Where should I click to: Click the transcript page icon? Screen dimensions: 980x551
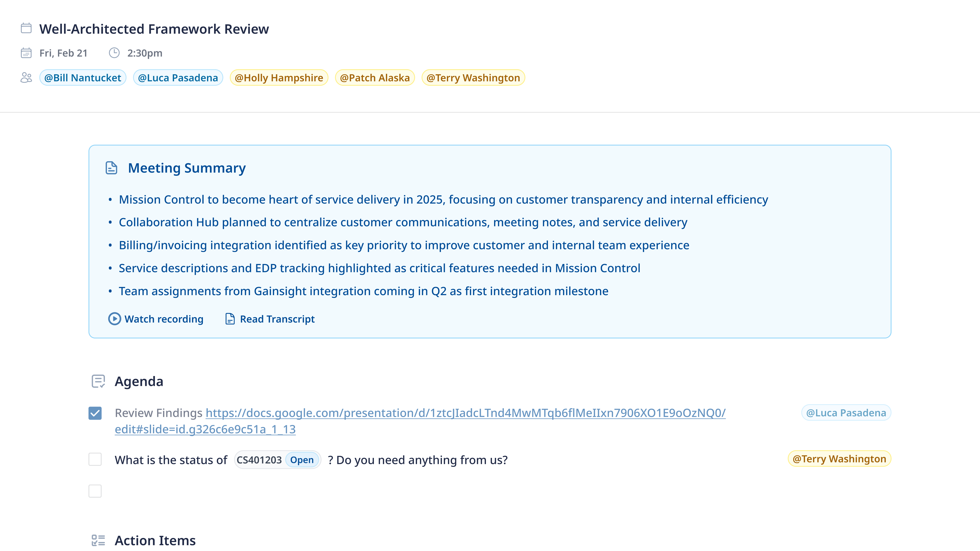click(x=230, y=319)
